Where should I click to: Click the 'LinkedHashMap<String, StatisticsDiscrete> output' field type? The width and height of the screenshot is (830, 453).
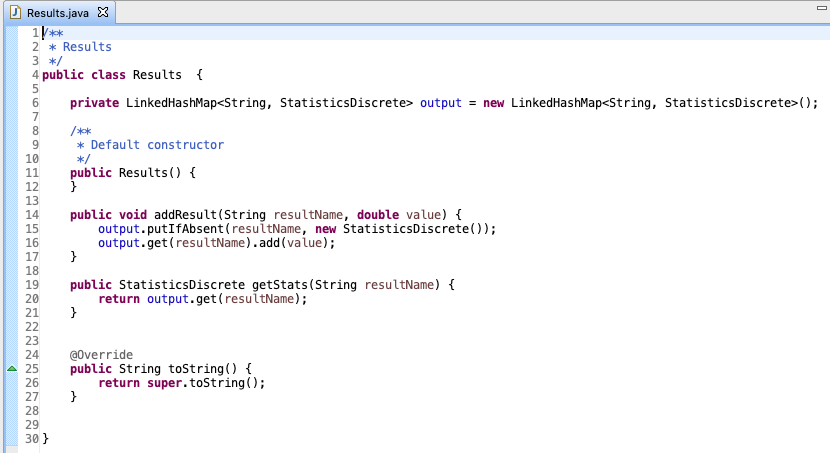coord(269,103)
